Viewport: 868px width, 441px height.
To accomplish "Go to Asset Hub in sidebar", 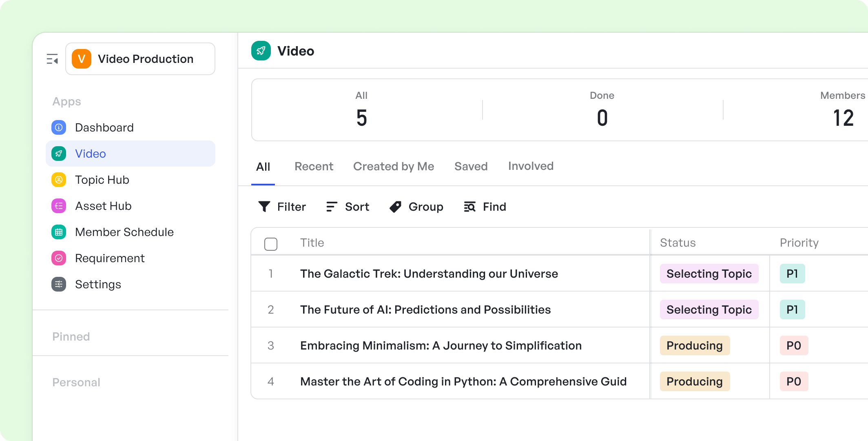I will 131,206.
